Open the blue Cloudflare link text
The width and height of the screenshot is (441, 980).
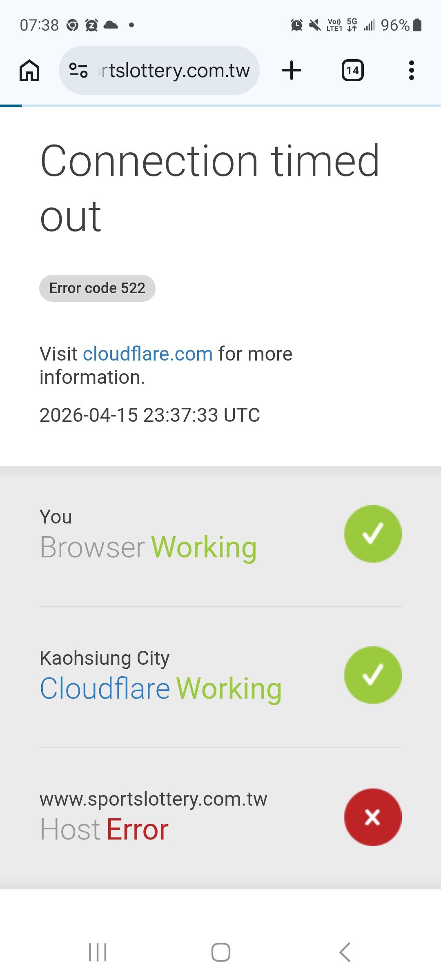pyautogui.click(x=105, y=688)
